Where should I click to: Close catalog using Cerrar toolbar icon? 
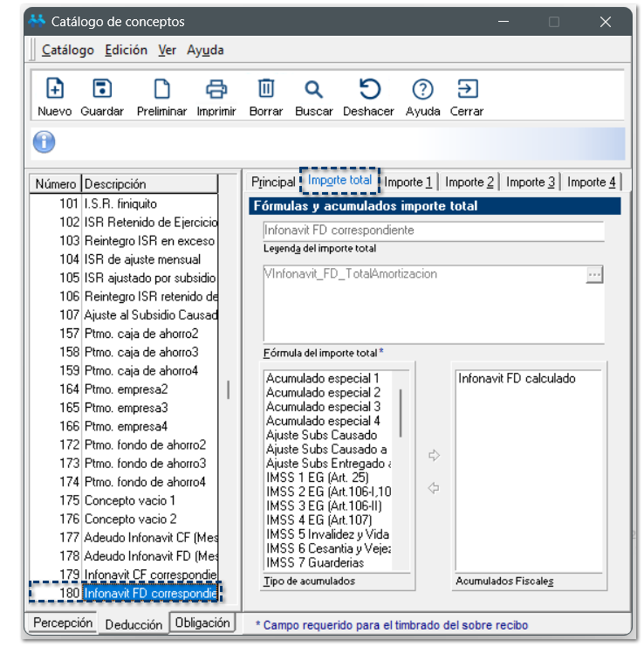pos(467,90)
